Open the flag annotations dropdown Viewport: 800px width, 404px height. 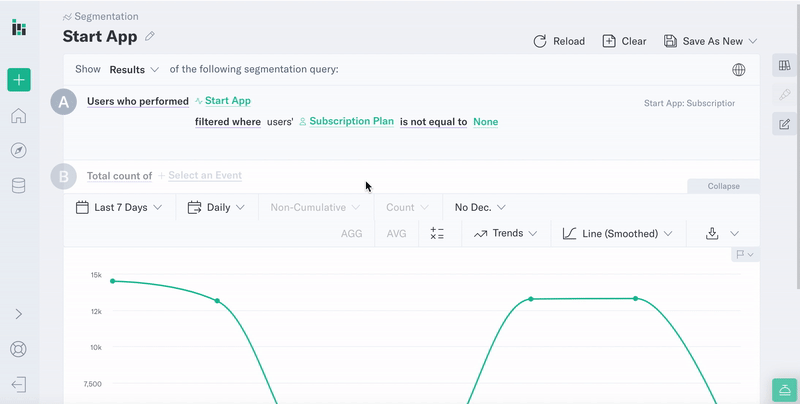tap(745, 254)
